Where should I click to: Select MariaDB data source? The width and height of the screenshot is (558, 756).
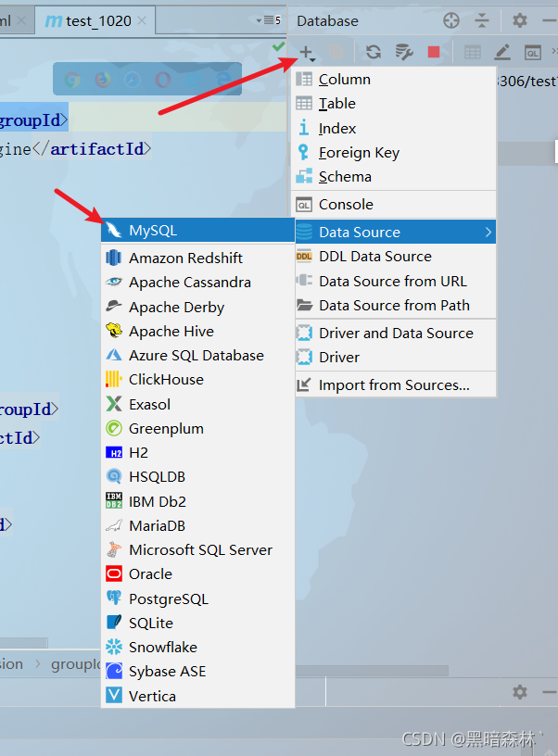tap(197, 525)
